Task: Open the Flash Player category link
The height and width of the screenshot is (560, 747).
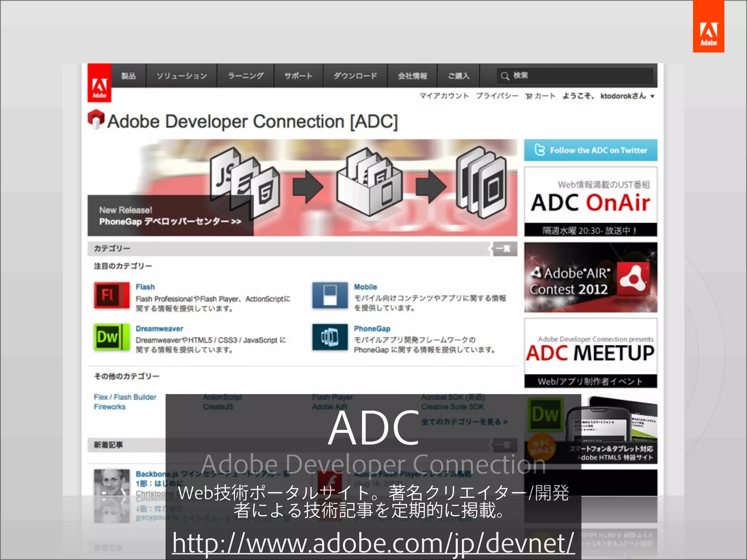Action: tap(332, 397)
